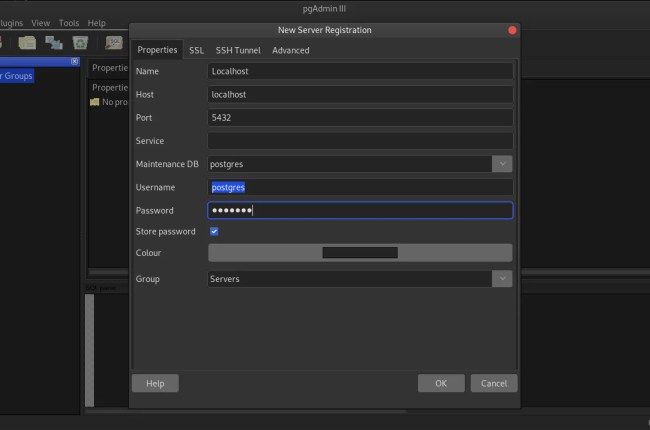Screen dimensions: 650x430
Task: Open the Colour picker swatch
Action: [360, 253]
